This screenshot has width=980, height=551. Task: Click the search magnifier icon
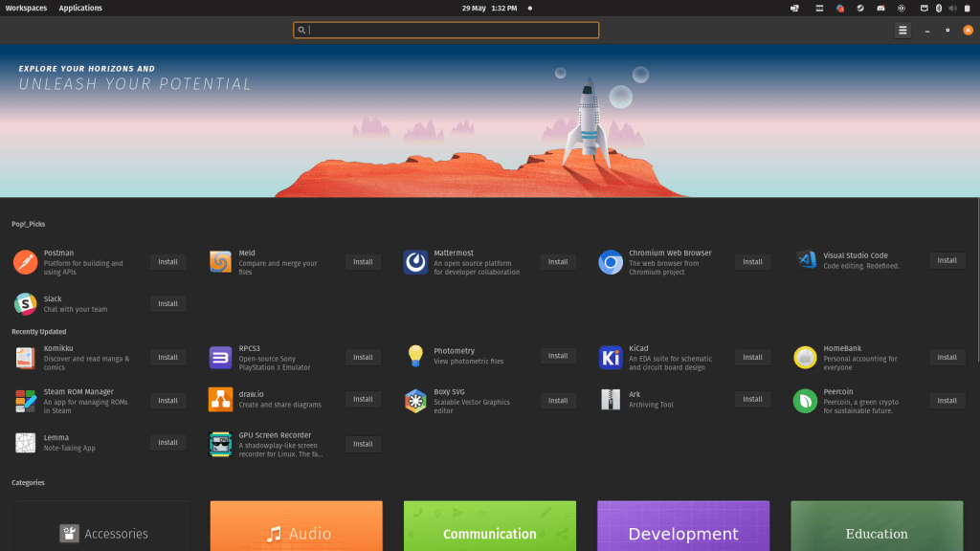(301, 30)
